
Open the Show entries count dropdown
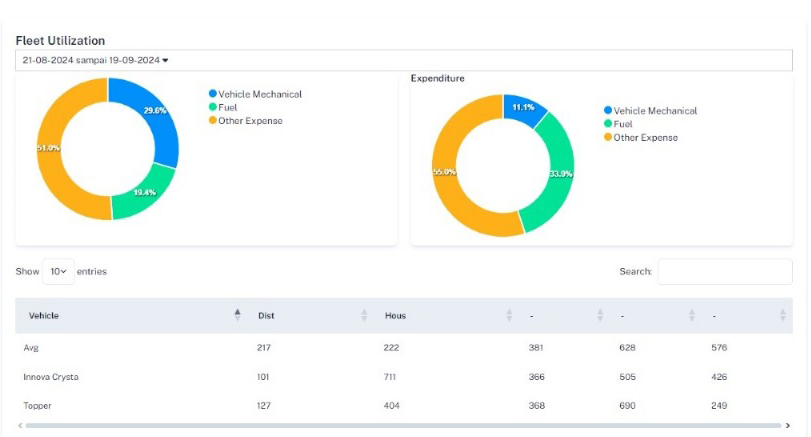pos(58,271)
